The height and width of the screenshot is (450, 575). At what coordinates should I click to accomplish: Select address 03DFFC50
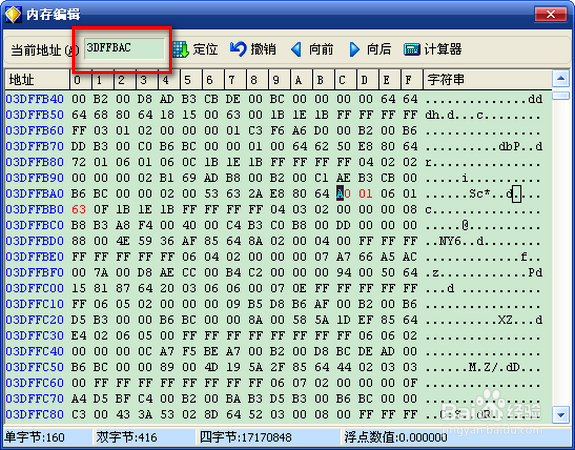coord(34,367)
